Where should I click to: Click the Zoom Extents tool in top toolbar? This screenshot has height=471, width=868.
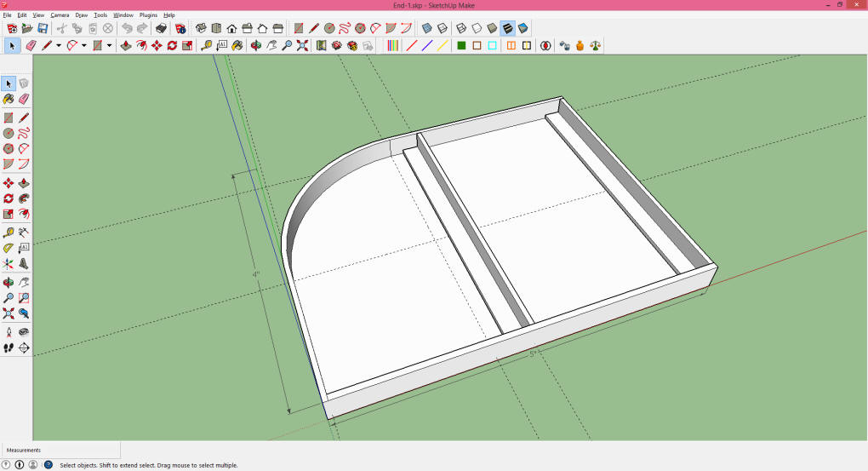[x=302, y=45]
